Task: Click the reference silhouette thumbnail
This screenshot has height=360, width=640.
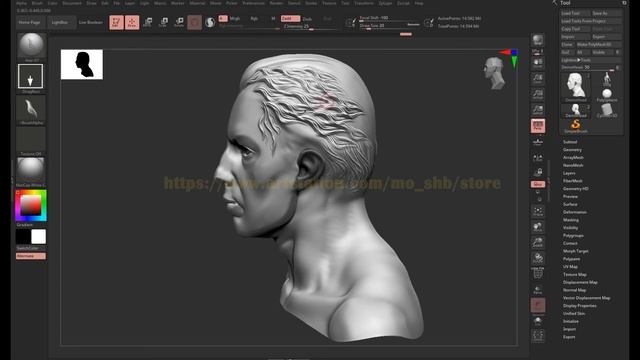Action: tap(82, 64)
